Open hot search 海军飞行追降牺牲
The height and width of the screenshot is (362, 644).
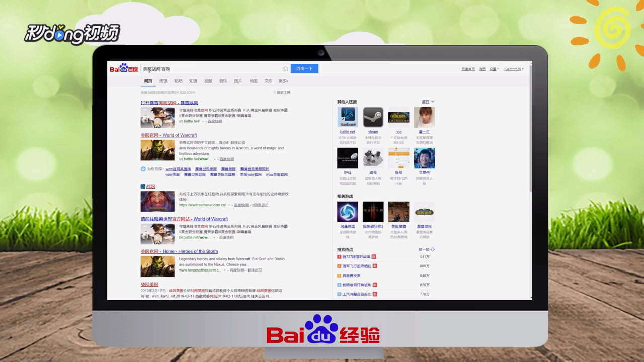pos(357,266)
